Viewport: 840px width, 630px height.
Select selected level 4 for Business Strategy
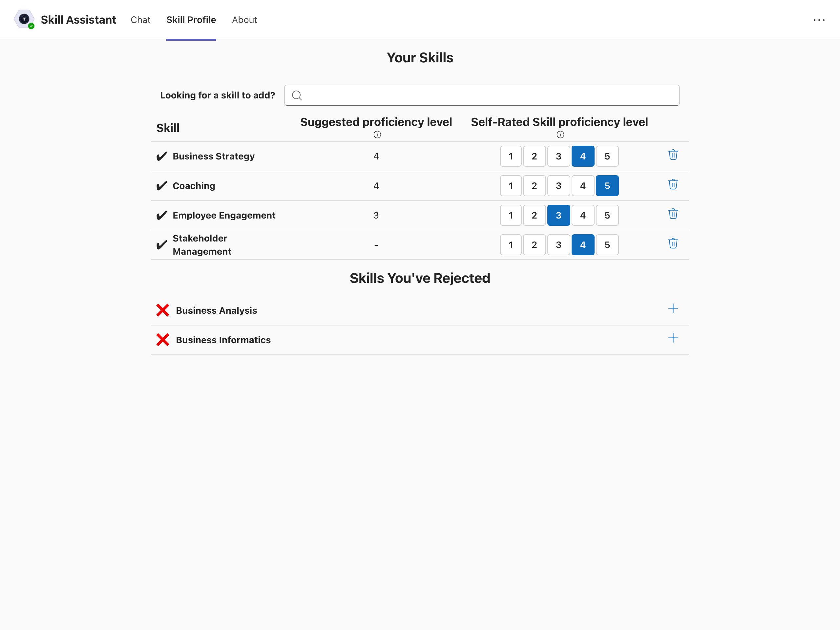point(583,156)
